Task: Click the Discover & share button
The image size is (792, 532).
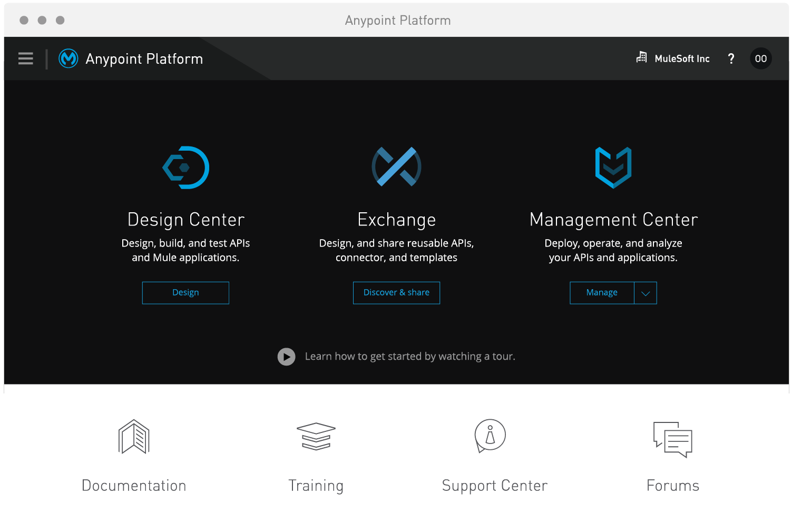Action: 396,292
